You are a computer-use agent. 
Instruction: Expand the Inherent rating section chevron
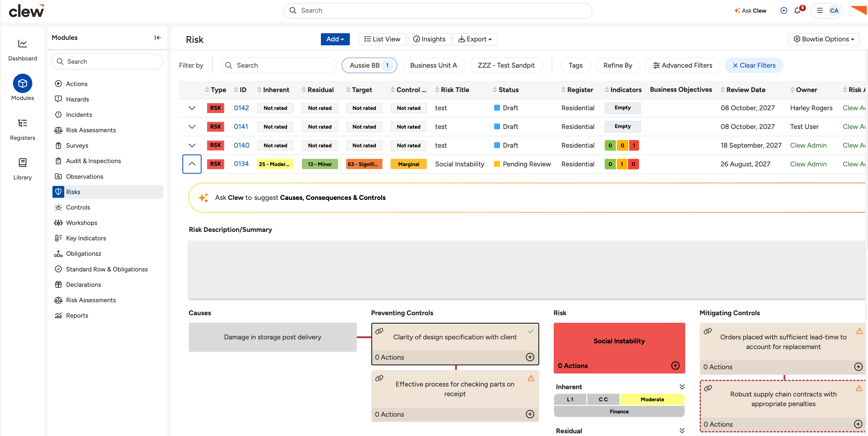pos(682,387)
